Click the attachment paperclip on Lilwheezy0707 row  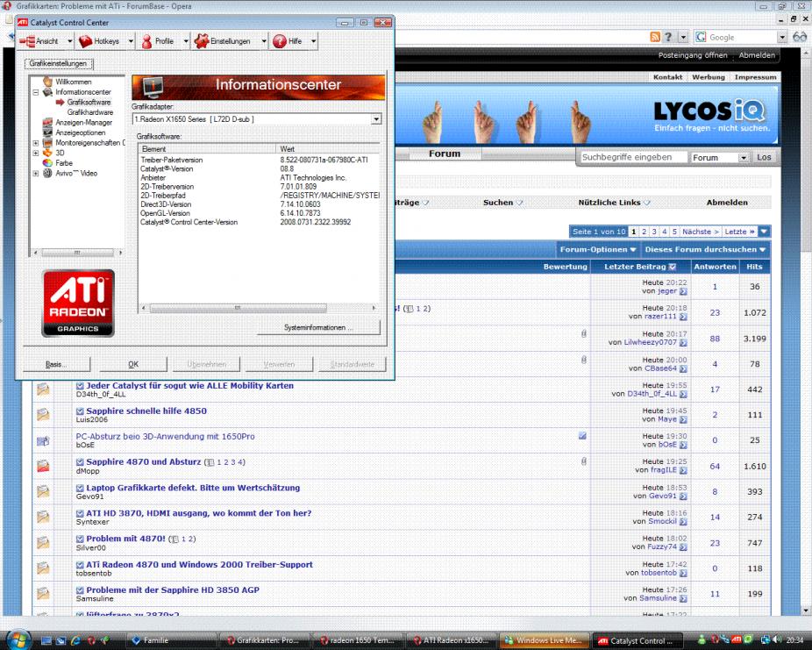(x=584, y=333)
